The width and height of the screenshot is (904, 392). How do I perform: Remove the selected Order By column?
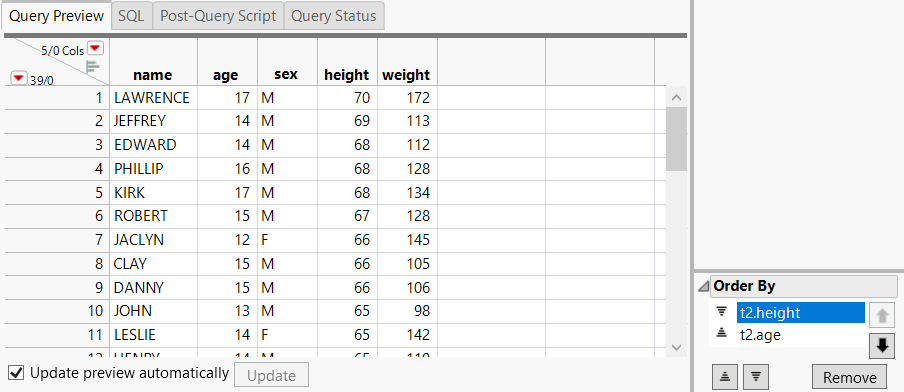coord(849,377)
